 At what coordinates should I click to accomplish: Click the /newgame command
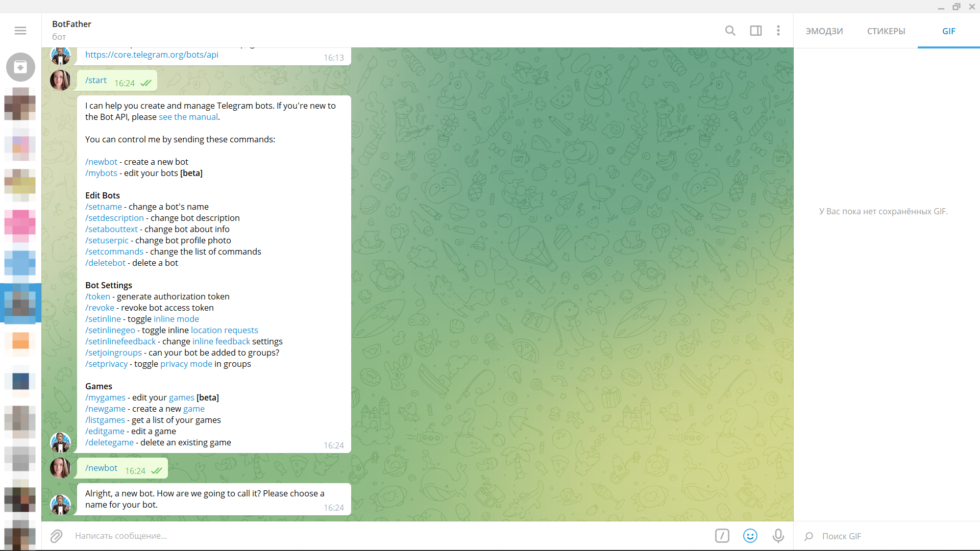(x=105, y=409)
